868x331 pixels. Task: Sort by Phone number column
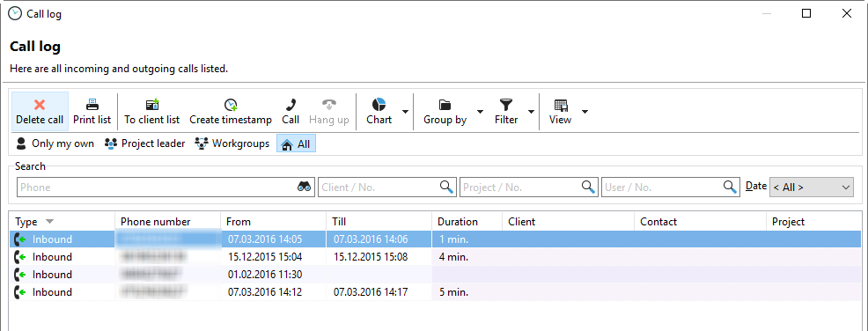point(168,222)
